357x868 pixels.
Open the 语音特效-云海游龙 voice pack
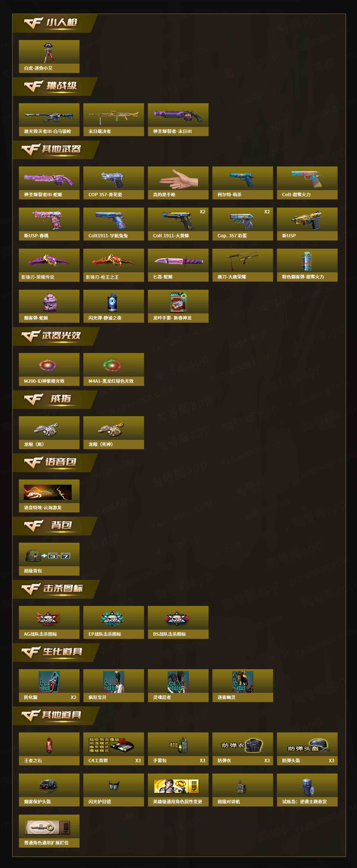(49, 496)
